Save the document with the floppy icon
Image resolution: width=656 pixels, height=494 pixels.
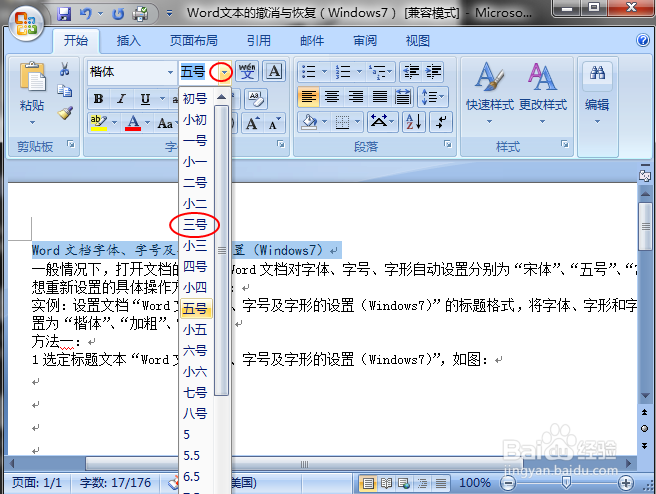click(64, 14)
